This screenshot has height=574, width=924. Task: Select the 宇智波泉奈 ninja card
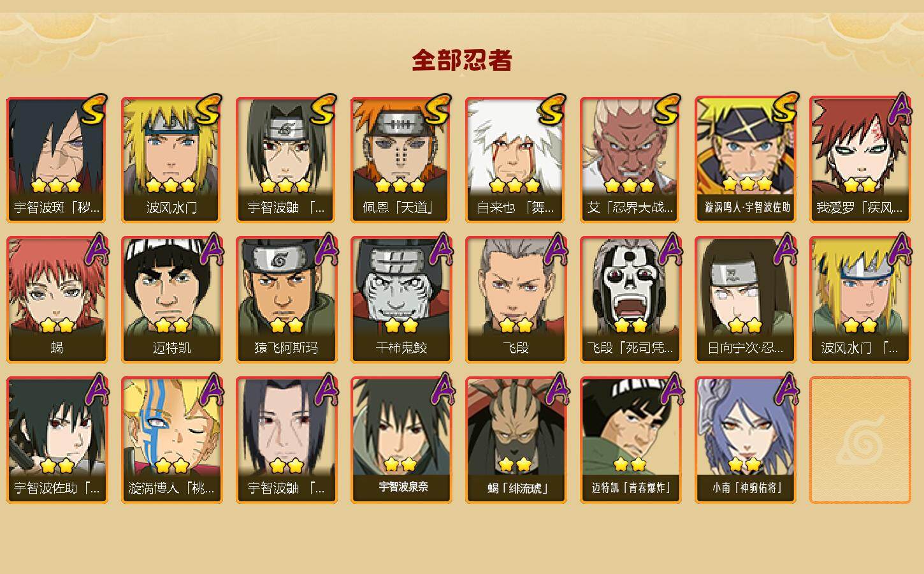401,440
